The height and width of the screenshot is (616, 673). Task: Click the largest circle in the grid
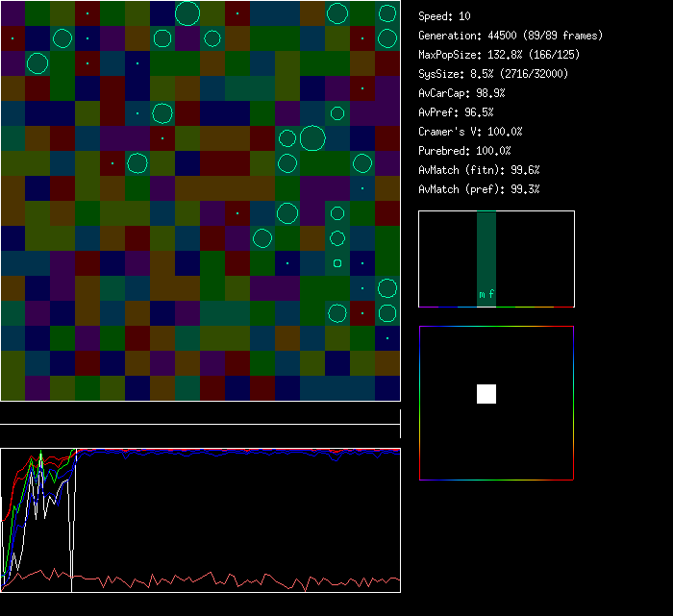point(312,138)
